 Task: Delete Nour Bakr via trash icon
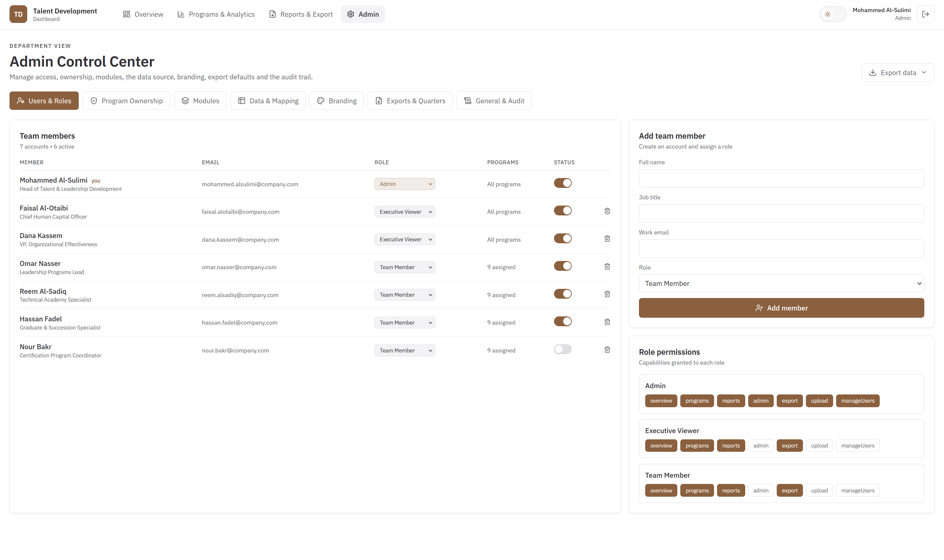[x=607, y=350]
